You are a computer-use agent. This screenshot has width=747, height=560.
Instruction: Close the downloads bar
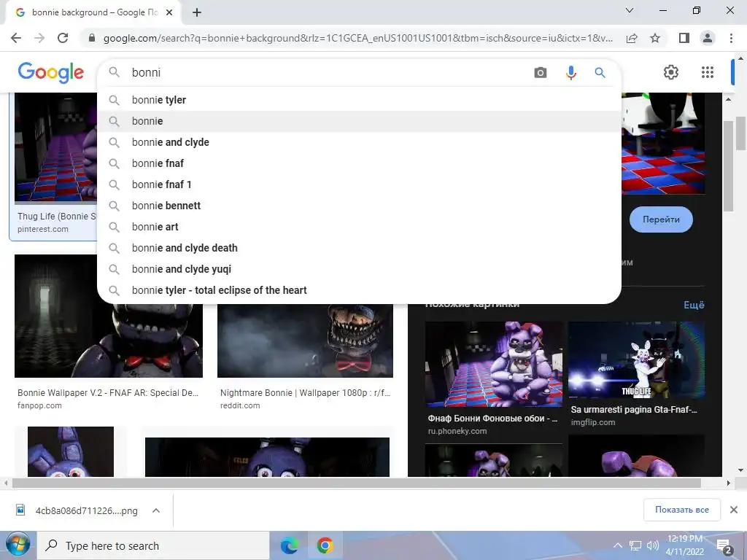click(734, 510)
